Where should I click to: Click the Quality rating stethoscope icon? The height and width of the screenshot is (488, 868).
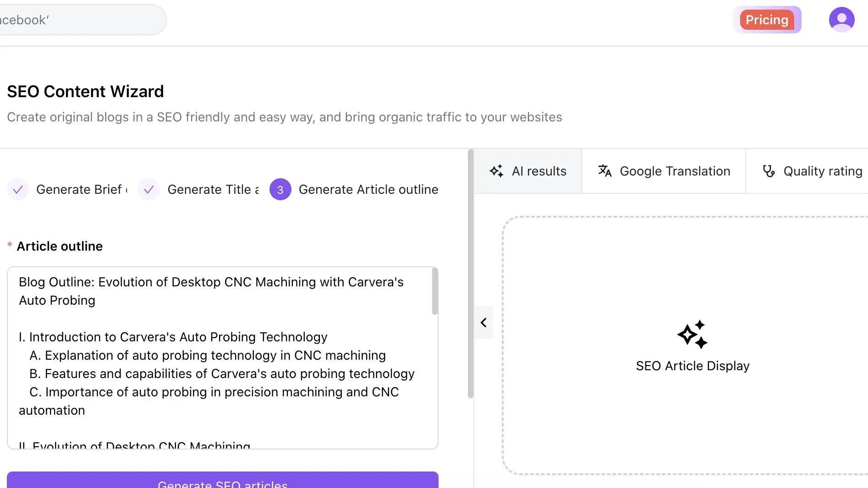768,171
